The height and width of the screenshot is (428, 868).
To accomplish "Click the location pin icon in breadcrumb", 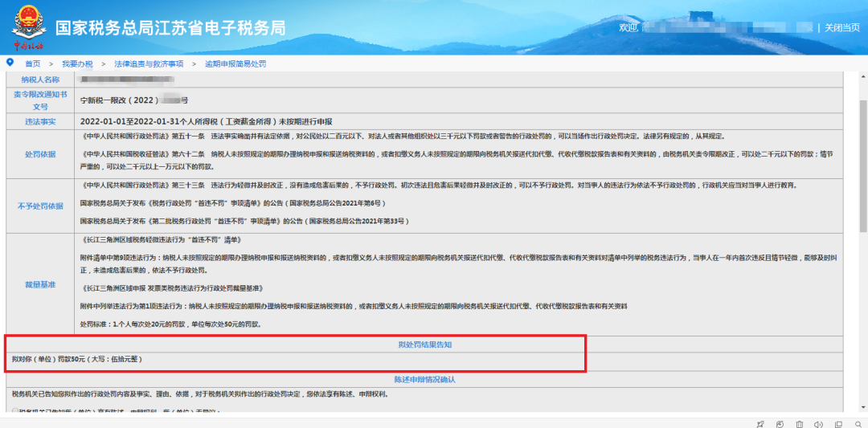I will pos(10,63).
